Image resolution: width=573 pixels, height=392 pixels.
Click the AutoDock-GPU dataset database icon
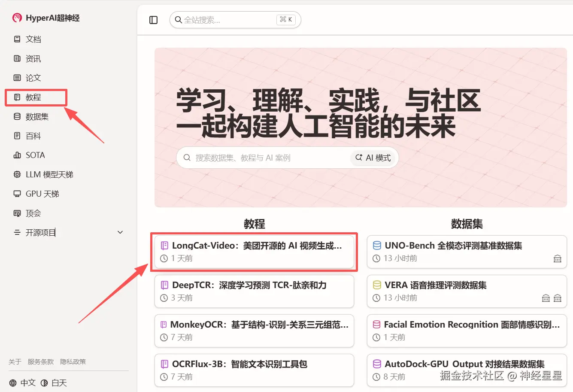point(377,364)
